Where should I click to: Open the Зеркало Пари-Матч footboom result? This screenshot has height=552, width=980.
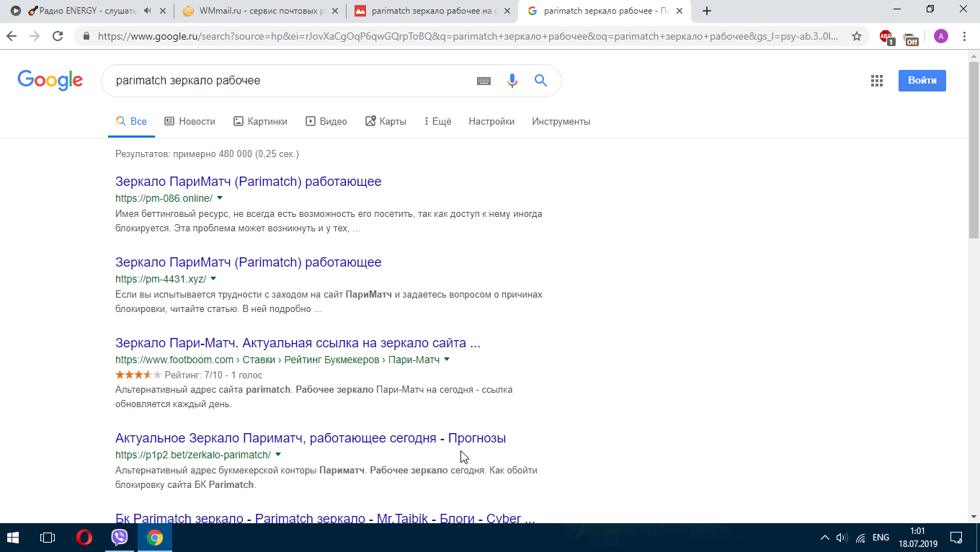pos(298,343)
